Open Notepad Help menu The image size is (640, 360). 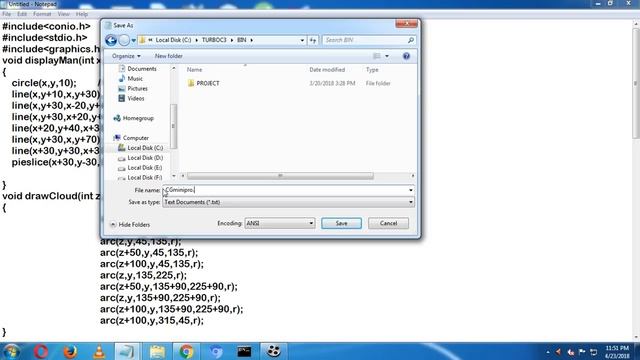82,14
